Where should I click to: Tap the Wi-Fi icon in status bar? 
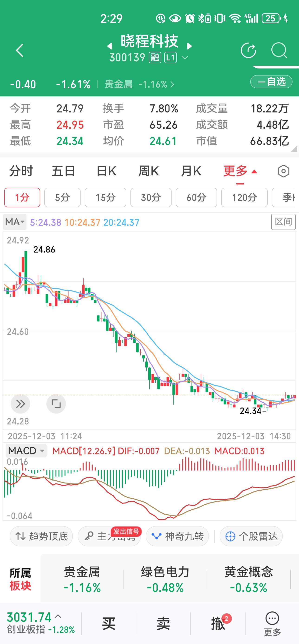click(235, 18)
